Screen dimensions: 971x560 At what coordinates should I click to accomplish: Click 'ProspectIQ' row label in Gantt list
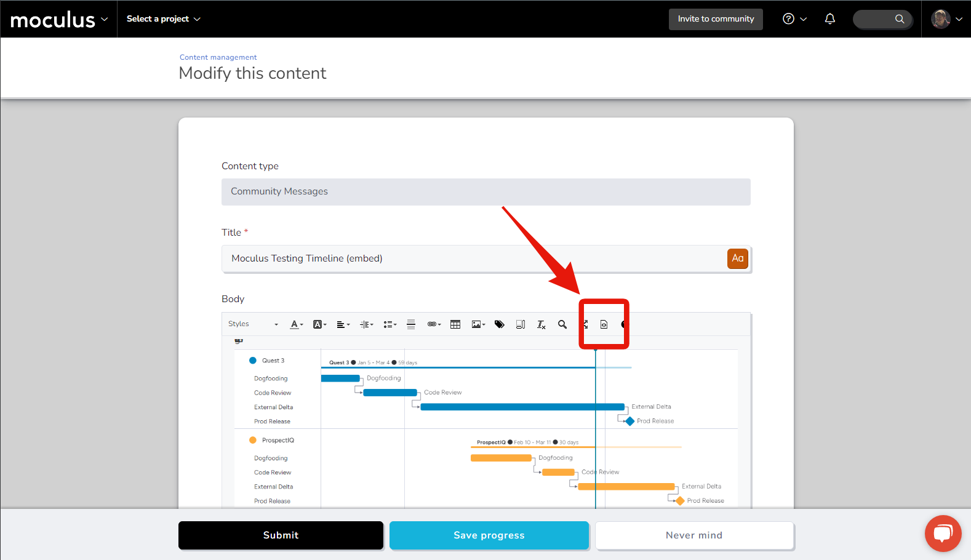[278, 440]
